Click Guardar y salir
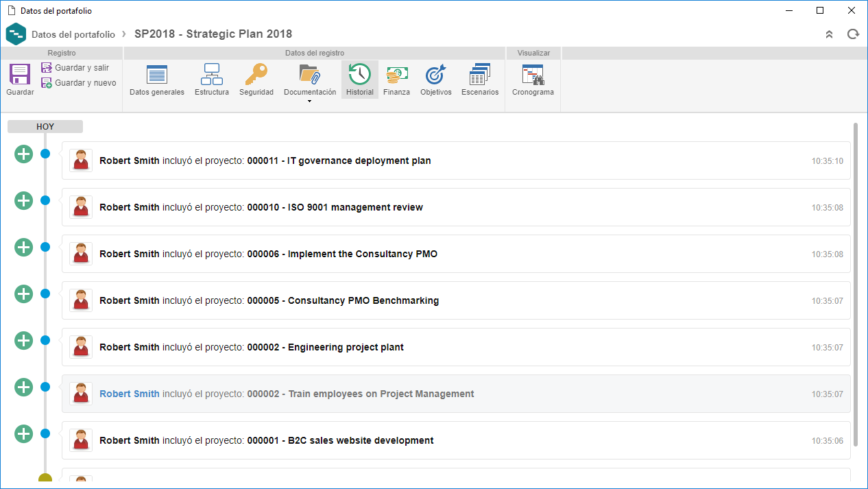This screenshot has width=868, height=489. [x=75, y=68]
